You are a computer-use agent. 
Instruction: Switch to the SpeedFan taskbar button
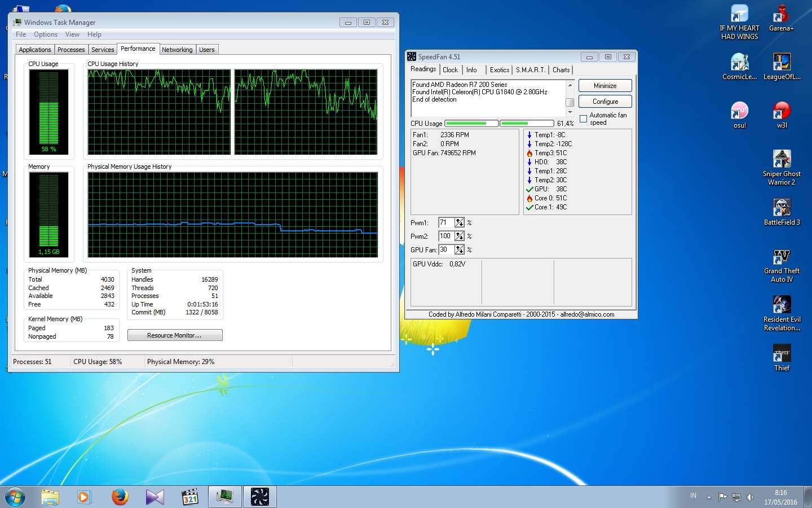tap(260, 497)
